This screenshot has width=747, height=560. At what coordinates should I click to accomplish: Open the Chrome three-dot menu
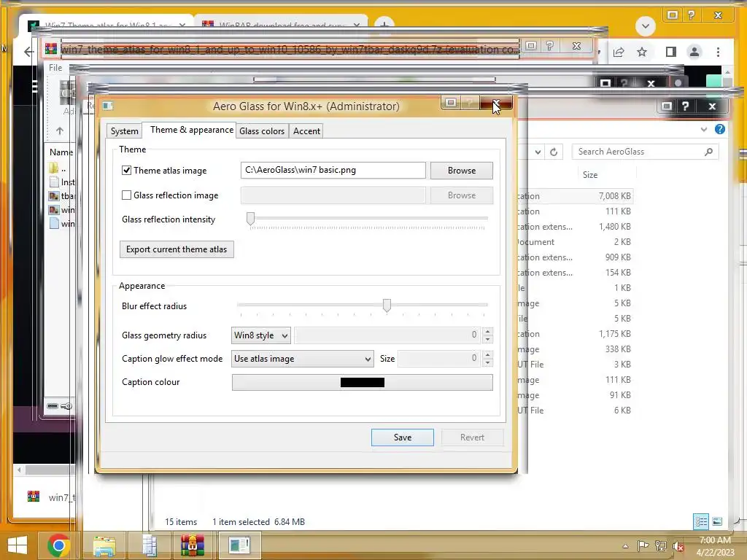pos(718,52)
